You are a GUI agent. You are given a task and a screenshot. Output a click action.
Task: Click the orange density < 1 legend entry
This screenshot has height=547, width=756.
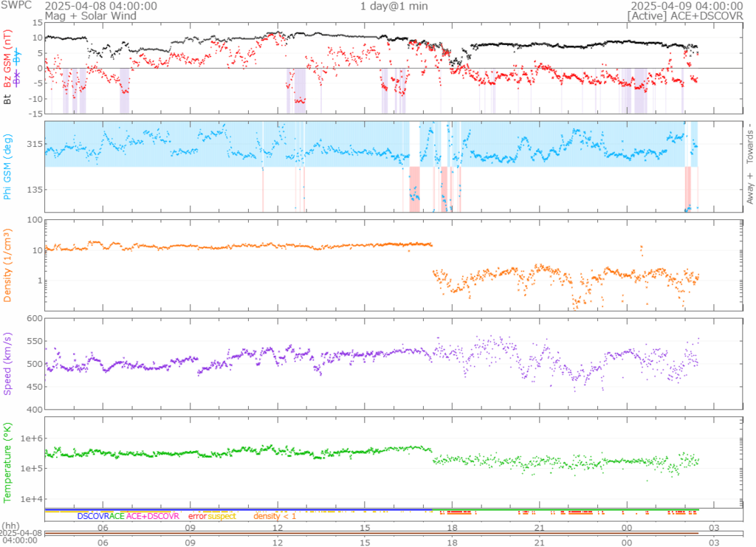(275, 516)
